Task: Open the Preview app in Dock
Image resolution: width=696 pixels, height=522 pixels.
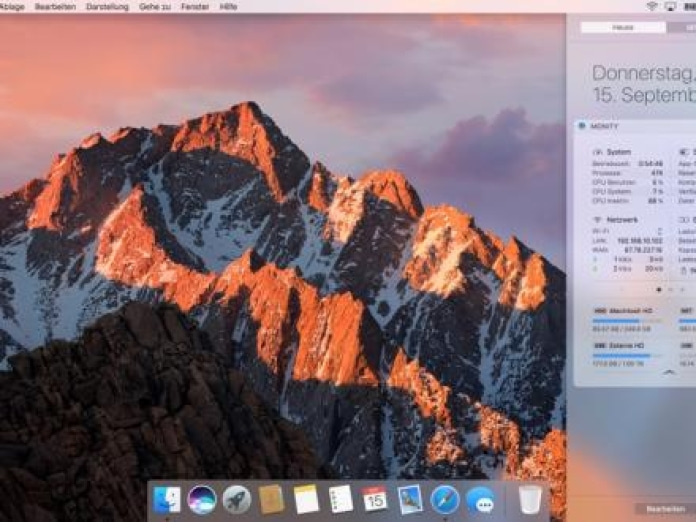Action: click(x=410, y=500)
